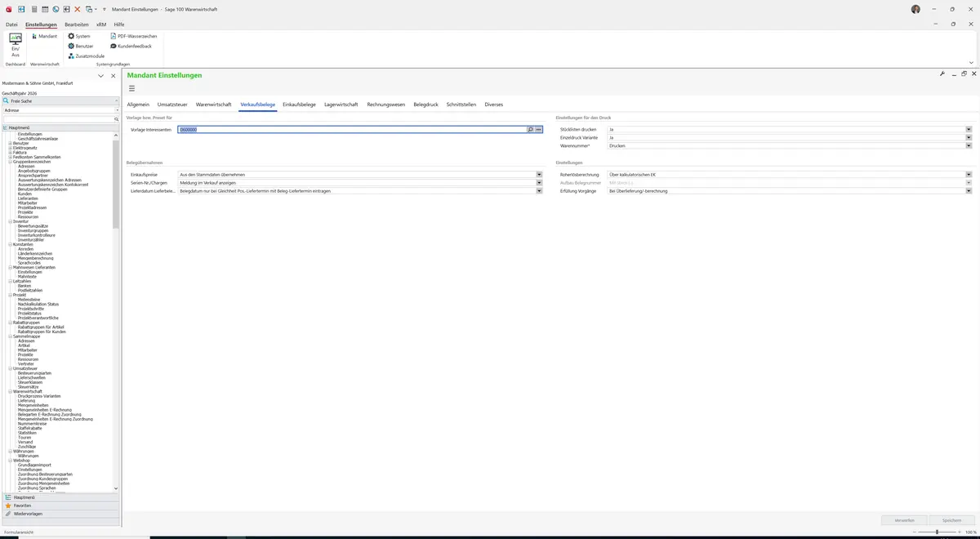Image resolution: width=980 pixels, height=539 pixels.
Task: Switch to the Diverses tab
Action: pos(494,105)
